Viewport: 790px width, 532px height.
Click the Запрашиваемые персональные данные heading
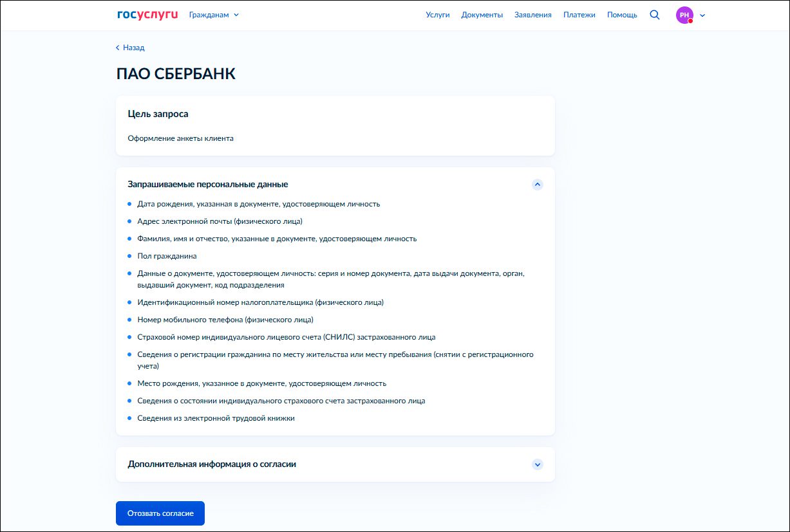click(x=208, y=185)
